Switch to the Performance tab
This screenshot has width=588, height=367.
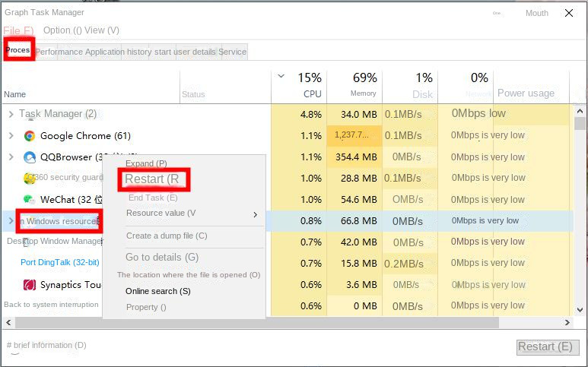click(x=59, y=52)
